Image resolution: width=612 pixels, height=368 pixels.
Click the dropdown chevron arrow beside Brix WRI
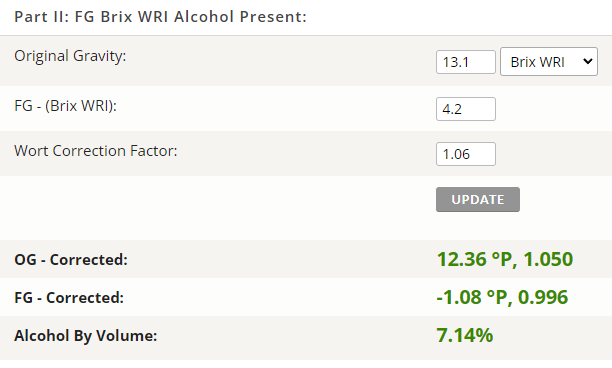pos(587,62)
